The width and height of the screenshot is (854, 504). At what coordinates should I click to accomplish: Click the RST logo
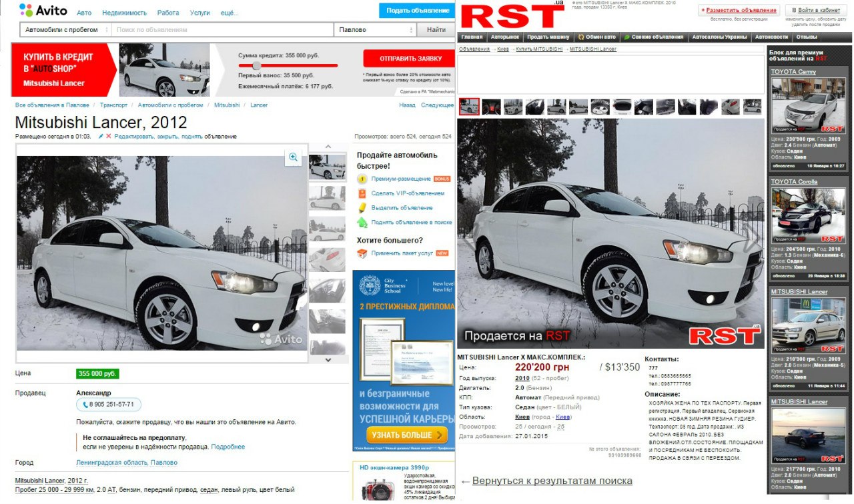tap(512, 15)
